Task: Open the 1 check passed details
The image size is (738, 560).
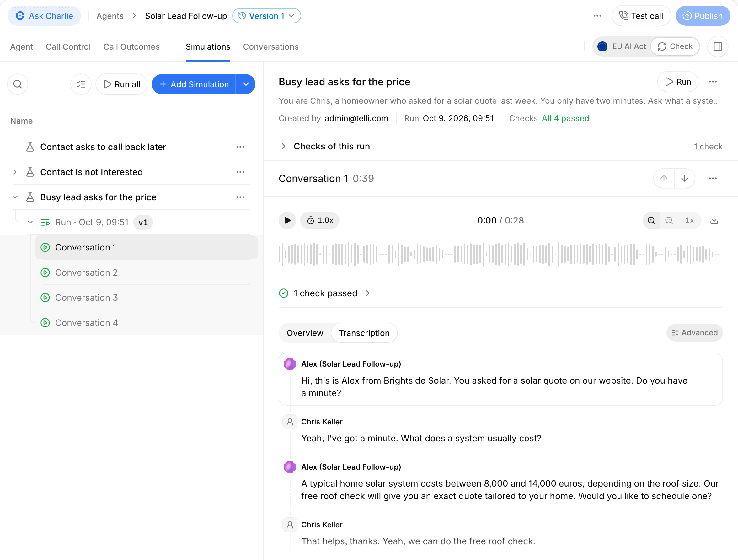Action: click(x=325, y=293)
